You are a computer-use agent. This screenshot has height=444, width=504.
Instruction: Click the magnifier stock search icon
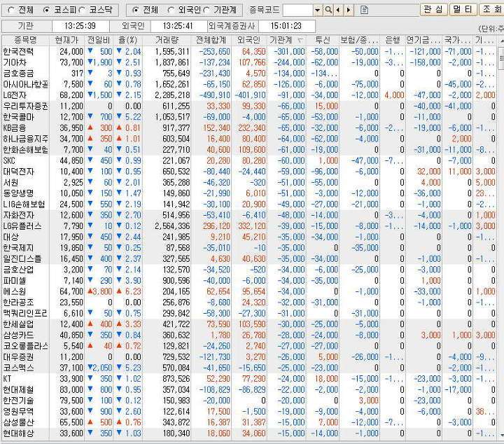click(x=328, y=10)
